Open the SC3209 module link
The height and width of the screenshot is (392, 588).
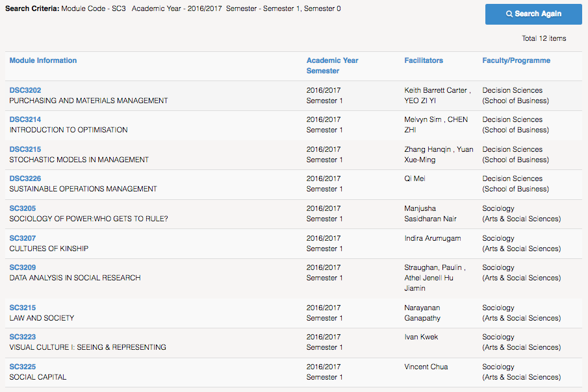click(x=23, y=267)
